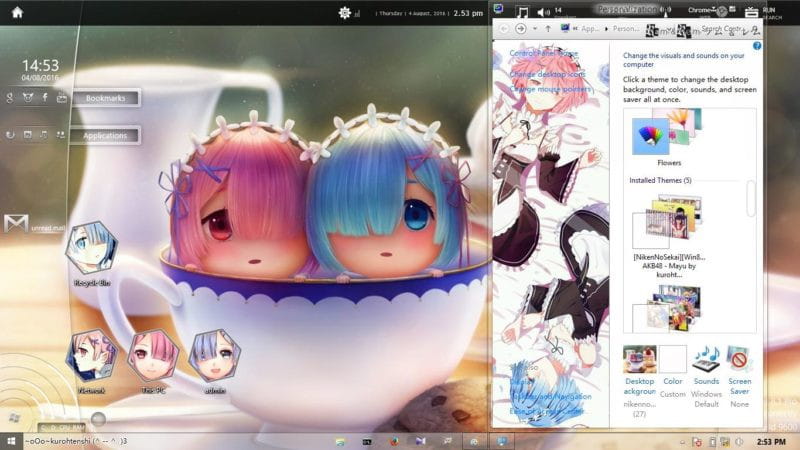Go back in Personalization window

pyautogui.click(x=504, y=29)
